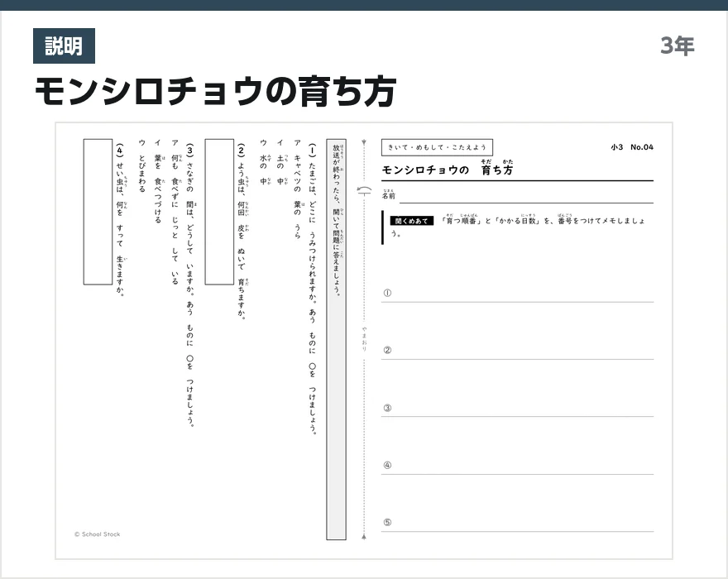The width and height of the screenshot is (728, 579).
Task: Click the title モンシロチョウの育ち方 heading
Action: click(x=215, y=92)
